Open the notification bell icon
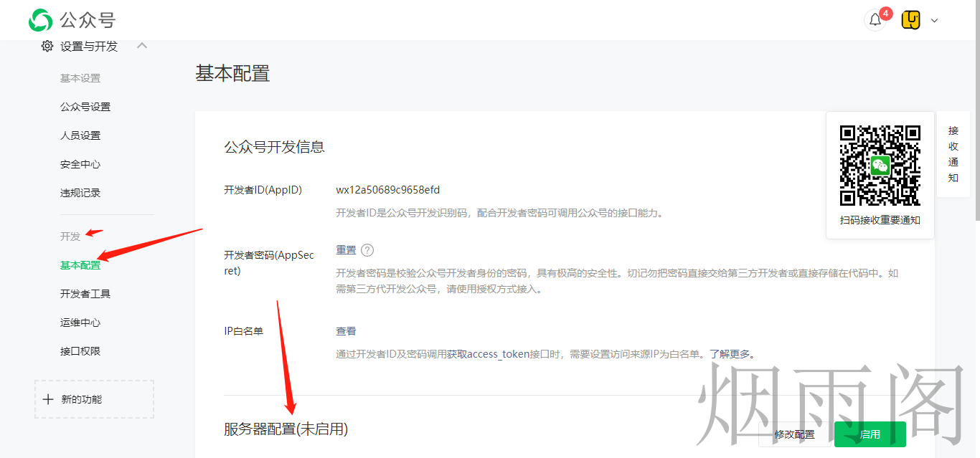 click(875, 20)
